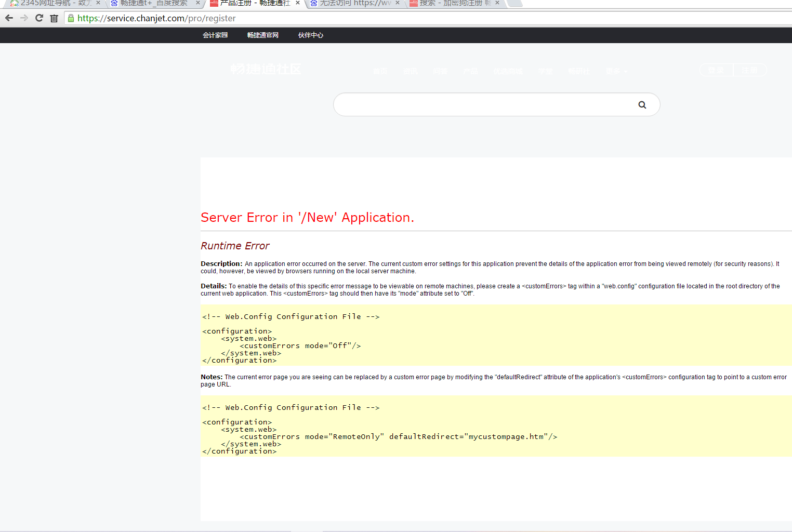The image size is (792, 532).
Task: Click the 'Notes:' label
Action: pyautogui.click(x=212, y=377)
